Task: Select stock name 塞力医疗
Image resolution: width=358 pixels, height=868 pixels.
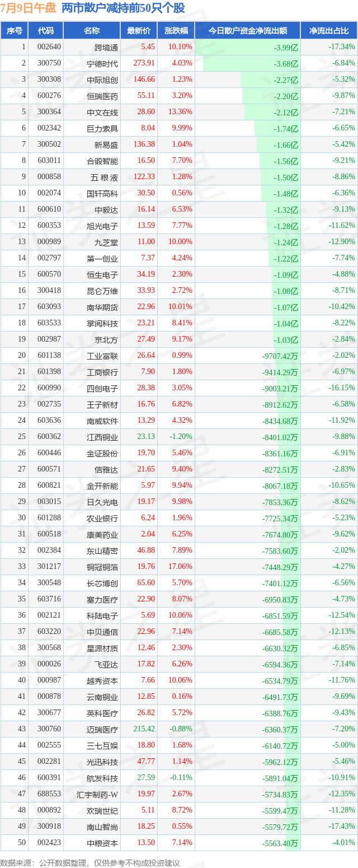Action: point(102,600)
